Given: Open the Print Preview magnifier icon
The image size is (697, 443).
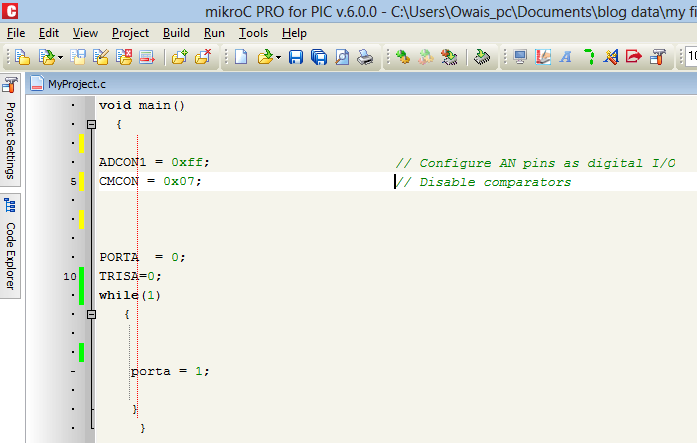Looking at the screenshot, I should click(342, 57).
